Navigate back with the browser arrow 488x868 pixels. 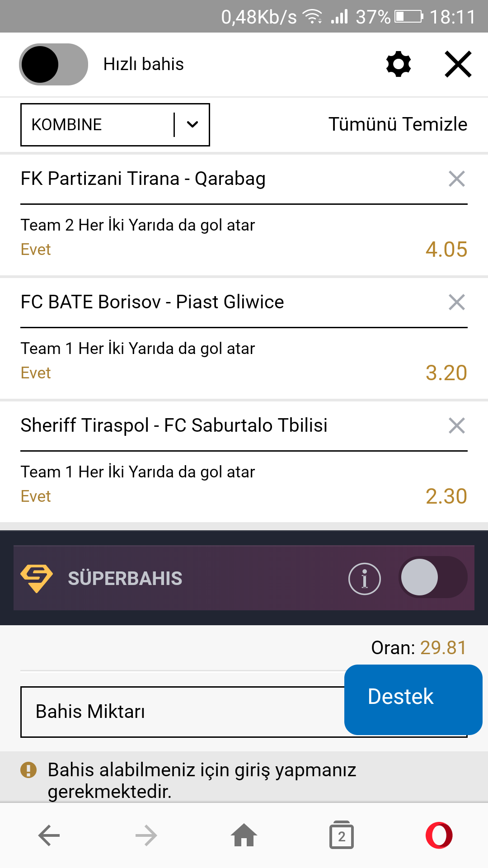49,835
